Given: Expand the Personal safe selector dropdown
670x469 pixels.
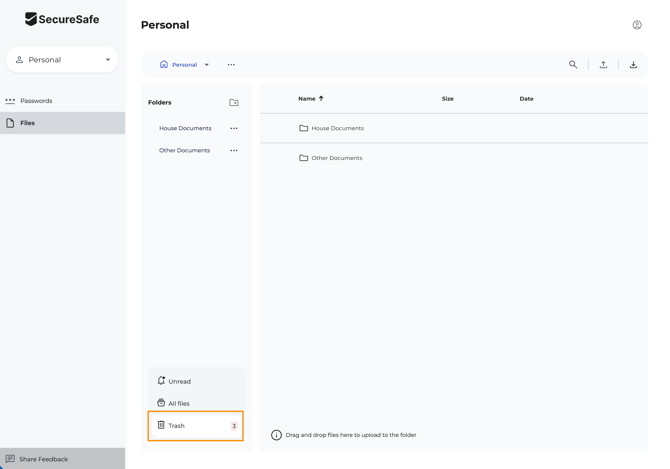Looking at the screenshot, I should tap(108, 60).
